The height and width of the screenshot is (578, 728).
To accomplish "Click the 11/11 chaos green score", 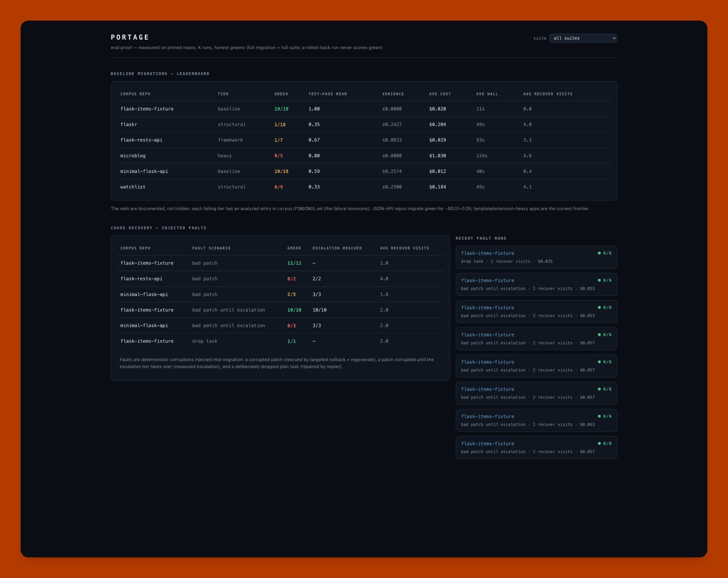I will [x=294, y=263].
